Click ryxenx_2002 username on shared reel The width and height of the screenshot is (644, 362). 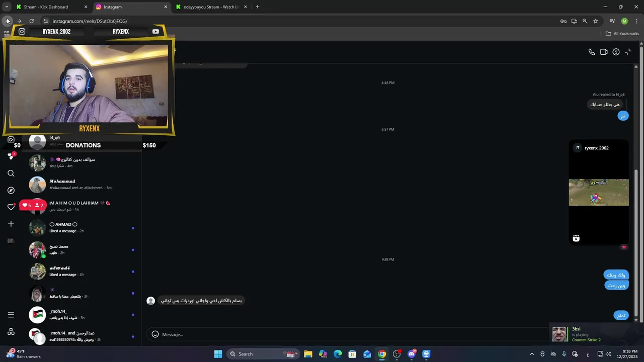point(597,148)
